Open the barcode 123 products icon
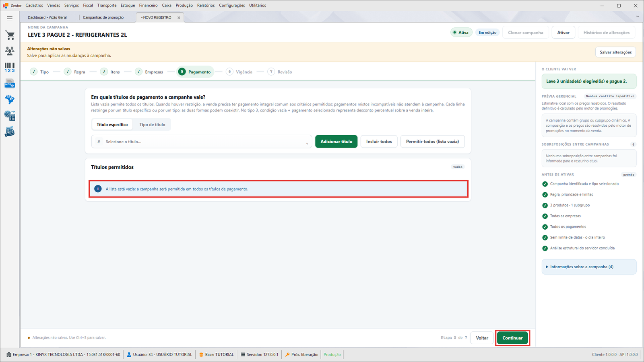The width and height of the screenshot is (644, 362). click(x=10, y=67)
